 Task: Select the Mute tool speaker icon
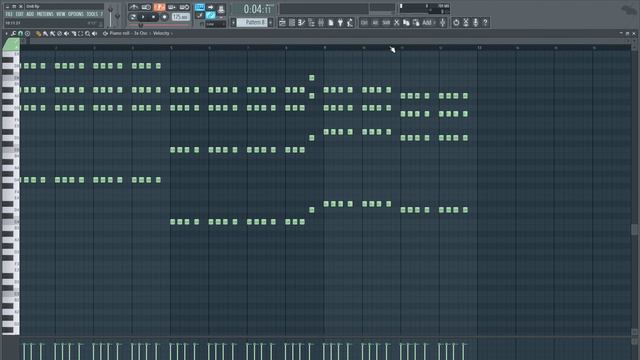(66, 33)
